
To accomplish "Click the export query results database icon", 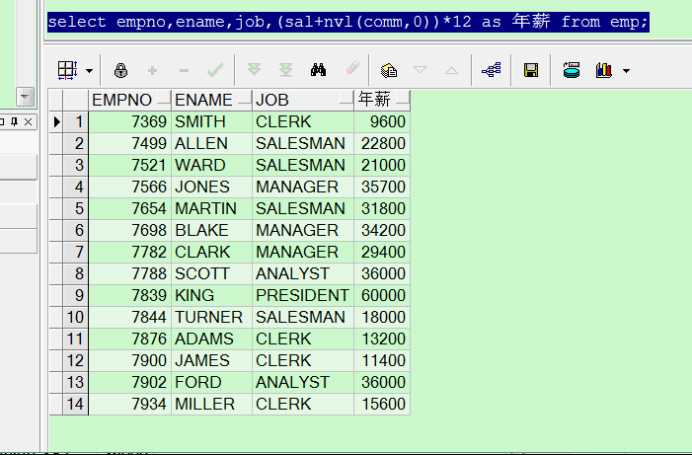I will point(571,70).
